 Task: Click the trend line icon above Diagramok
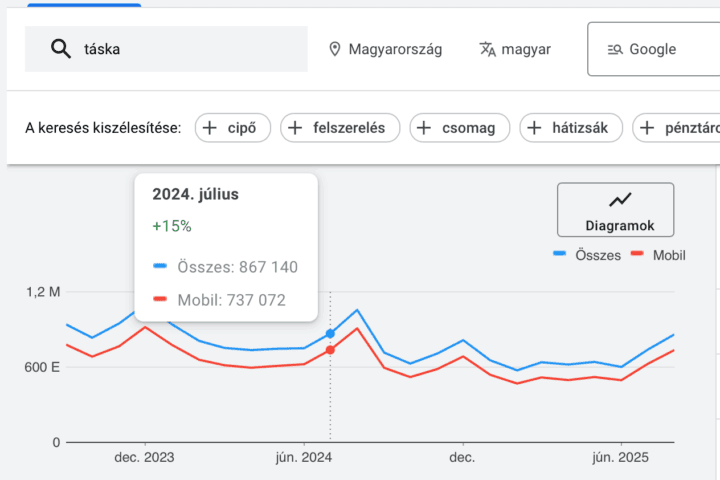click(621, 200)
